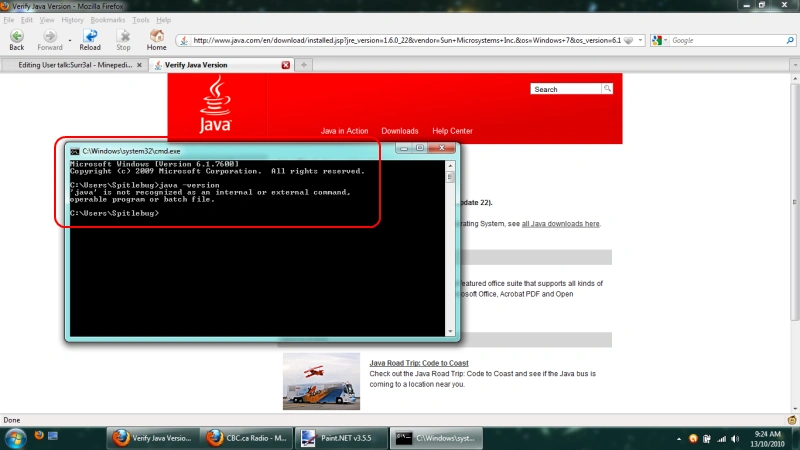800x450 pixels.
Task: Launch Firefox from the quick launch icon
Action: [39, 435]
